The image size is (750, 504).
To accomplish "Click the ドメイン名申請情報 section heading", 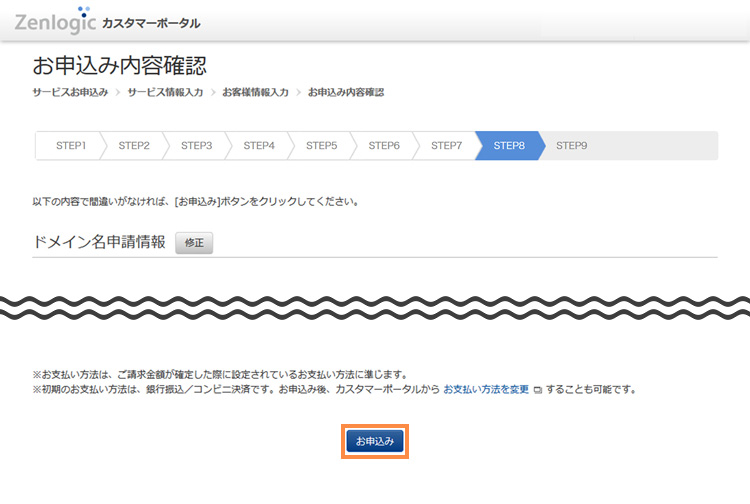I will tap(99, 242).
